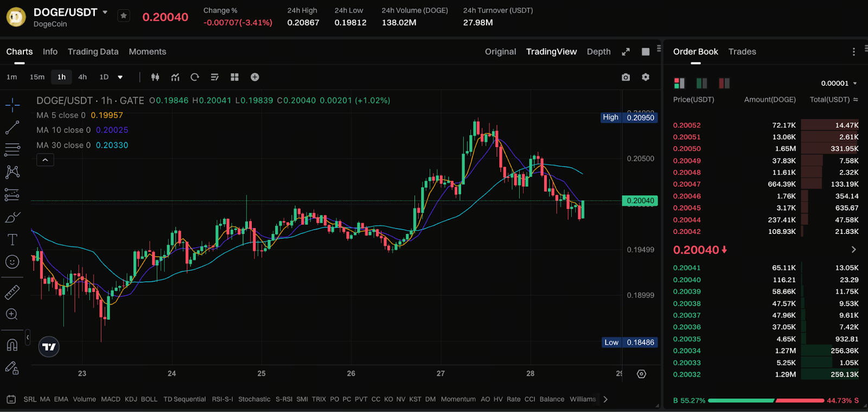This screenshot has height=412, width=868.
Task: Open the chart indicators menu
Action: (175, 77)
